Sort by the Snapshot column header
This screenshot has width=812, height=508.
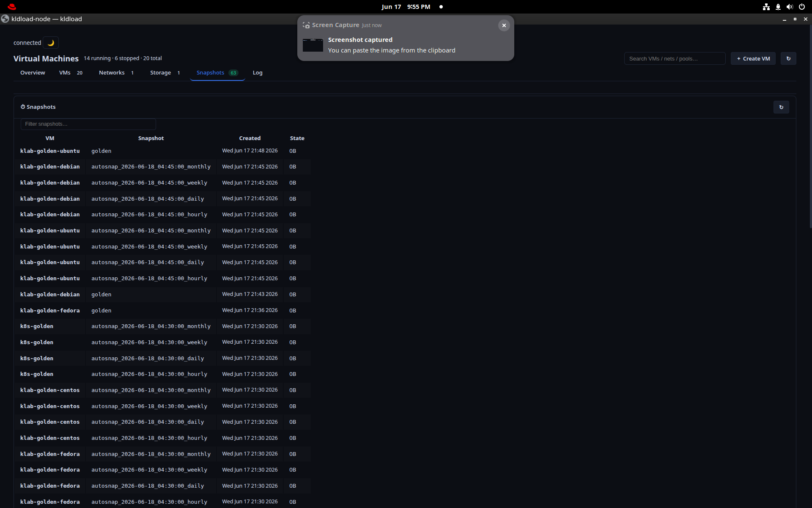pyautogui.click(x=151, y=138)
